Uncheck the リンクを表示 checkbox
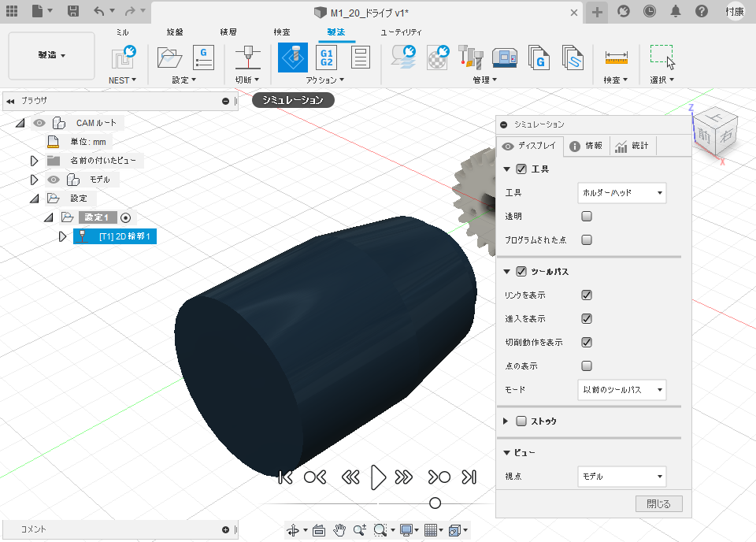756x542 pixels. pos(586,295)
